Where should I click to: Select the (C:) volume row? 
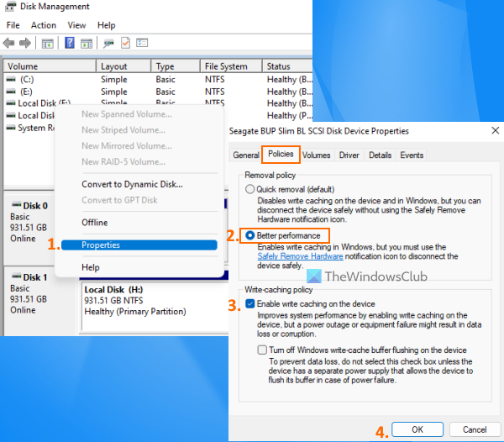pyautogui.click(x=158, y=79)
